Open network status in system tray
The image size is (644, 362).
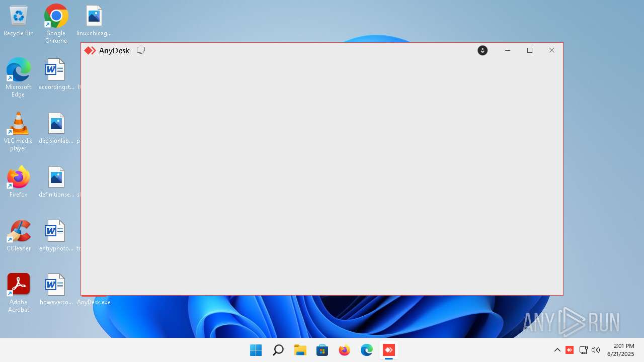584,350
